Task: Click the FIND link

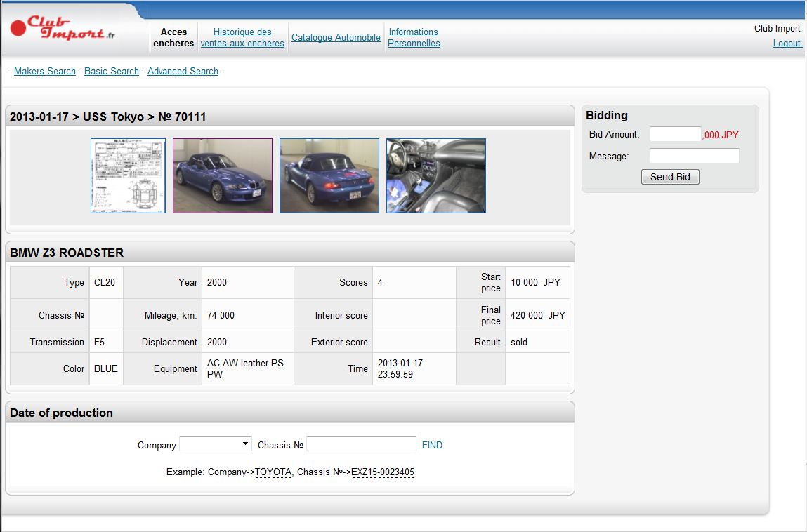Action: (x=432, y=445)
